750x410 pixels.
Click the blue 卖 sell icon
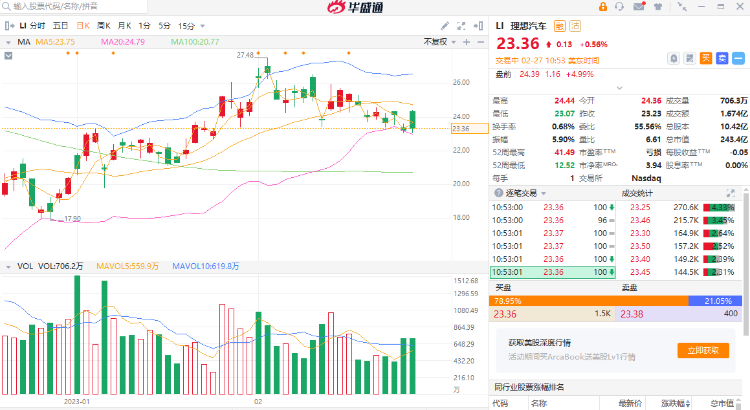pos(720,58)
